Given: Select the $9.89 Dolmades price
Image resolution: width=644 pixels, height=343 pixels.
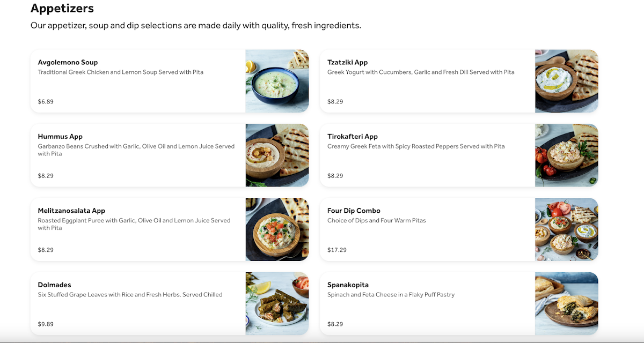Looking at the screenshot, I should (x=46, y=324).
